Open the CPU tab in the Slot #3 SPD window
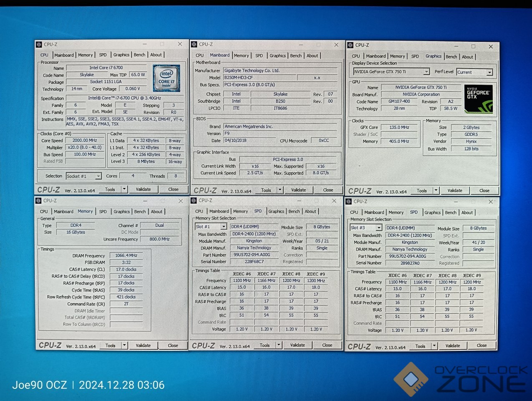Screen dimensions: 532x401 354,212
